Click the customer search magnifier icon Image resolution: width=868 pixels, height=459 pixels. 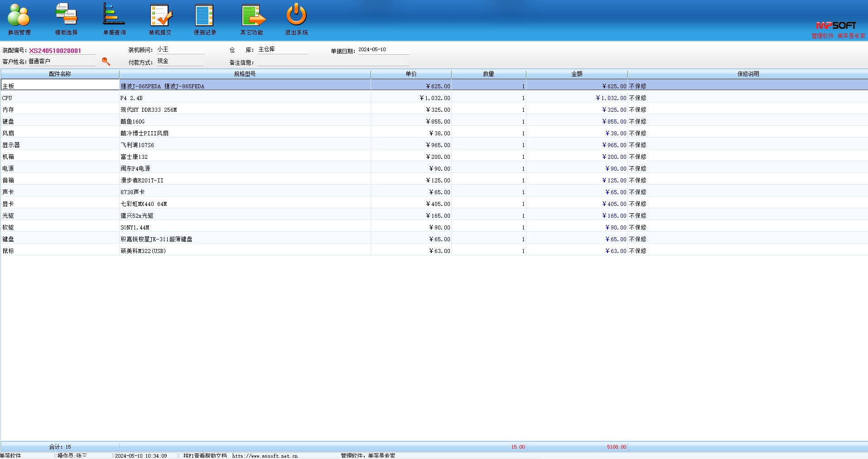coord(106,62)
